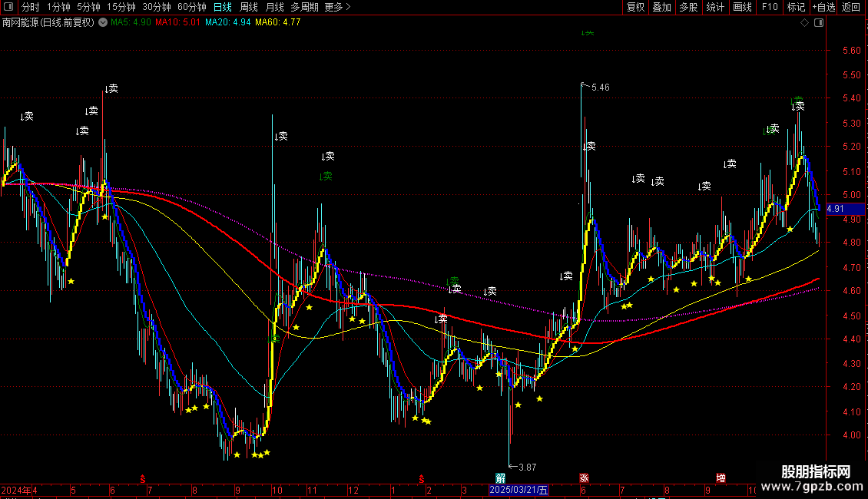868x499 pixels.
Task: Click the 叠加 overlay button
Action: [661, 7]
